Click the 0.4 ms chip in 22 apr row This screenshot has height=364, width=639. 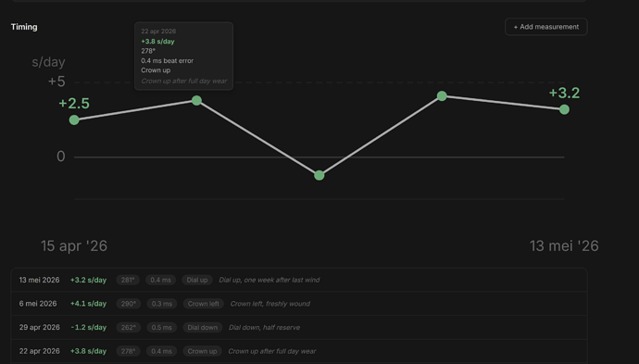coord(162,351)
